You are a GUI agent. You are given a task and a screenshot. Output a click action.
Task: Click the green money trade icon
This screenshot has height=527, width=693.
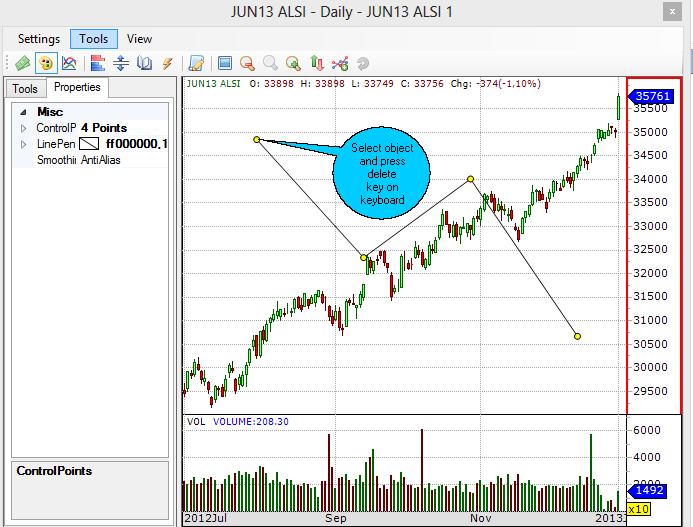(22, 63)
